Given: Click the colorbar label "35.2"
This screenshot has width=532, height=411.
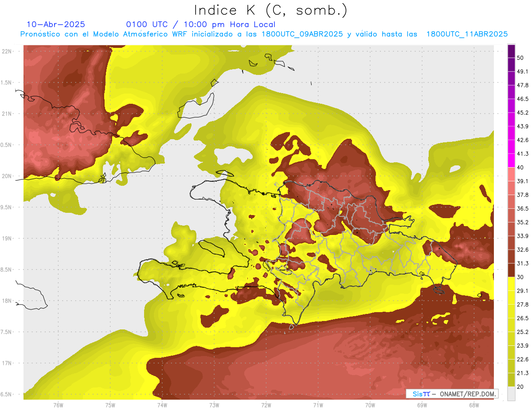Looking at the screenshot, I should pyautogui.click(x=523, y=222).
